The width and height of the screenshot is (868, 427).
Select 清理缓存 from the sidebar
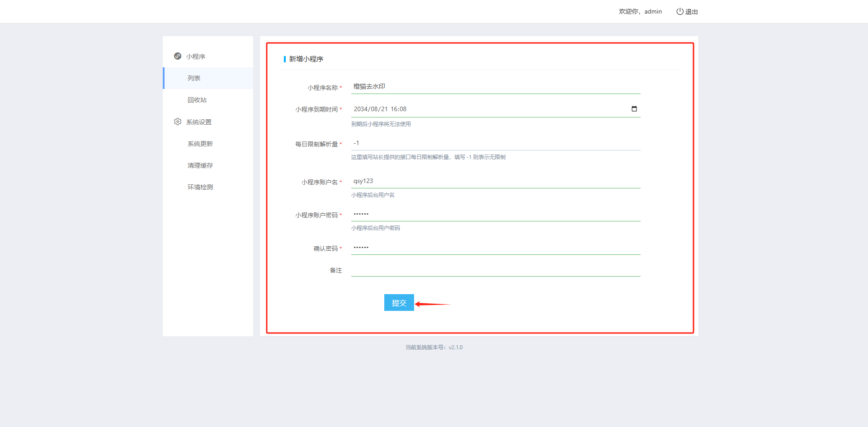(x=200, y=165)
